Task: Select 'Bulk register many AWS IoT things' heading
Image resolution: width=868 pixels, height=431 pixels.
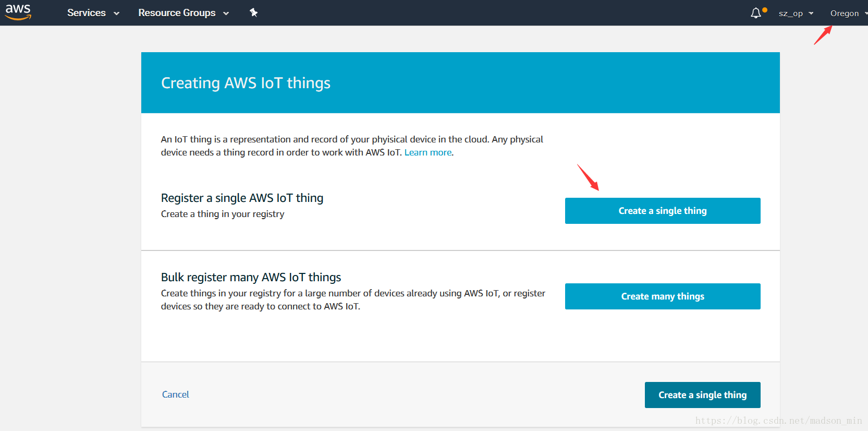Action: pyautogui.click(x=251, y=278)
